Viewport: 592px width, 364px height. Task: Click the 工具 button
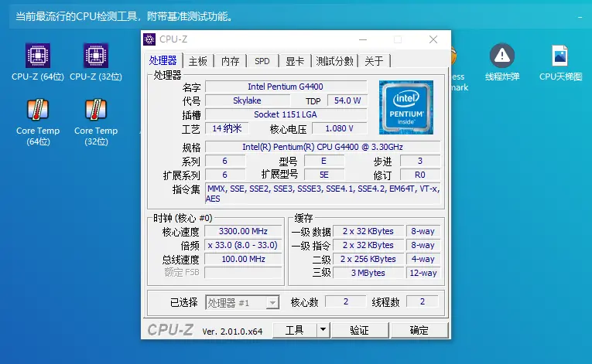[295, 330]
